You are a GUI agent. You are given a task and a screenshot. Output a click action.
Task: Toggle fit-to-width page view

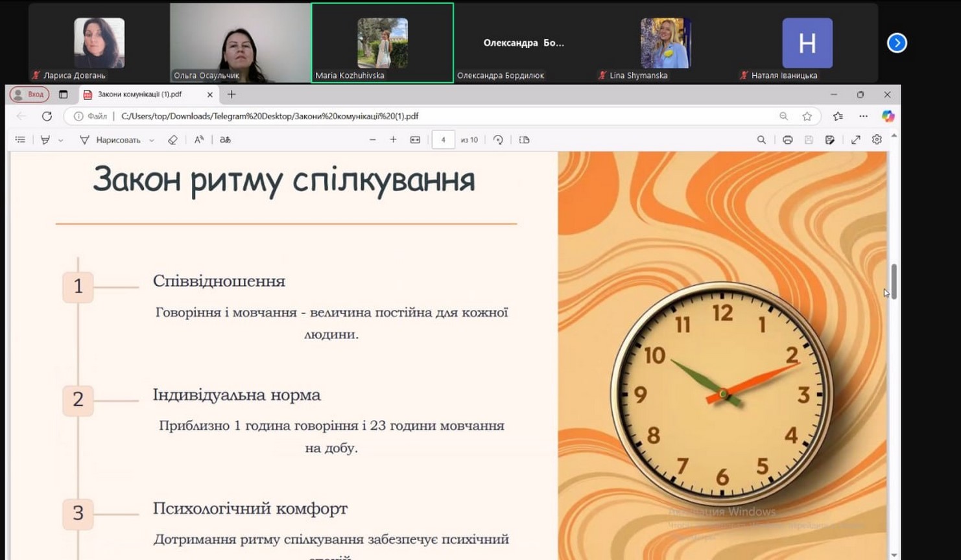(x=415, y=140)
